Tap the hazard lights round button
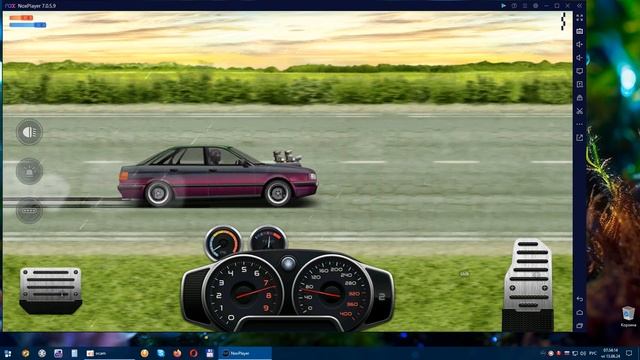 (x=29, y=171)
